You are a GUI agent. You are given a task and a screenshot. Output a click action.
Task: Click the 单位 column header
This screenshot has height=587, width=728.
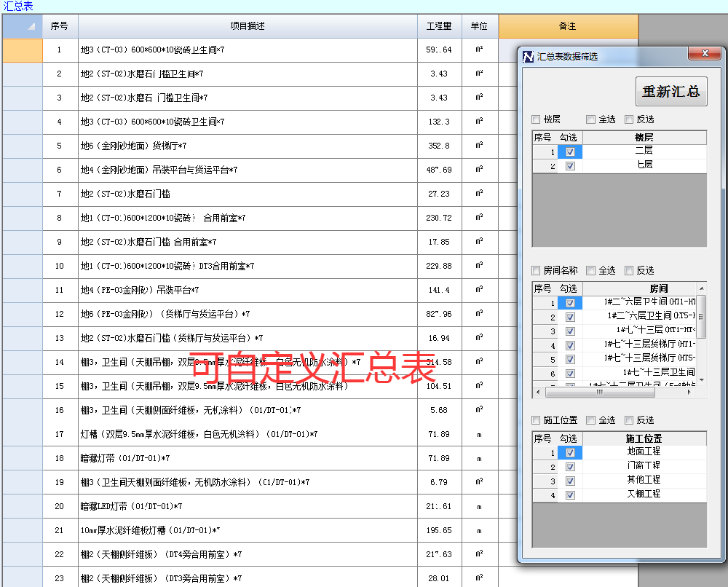[480, 26]
